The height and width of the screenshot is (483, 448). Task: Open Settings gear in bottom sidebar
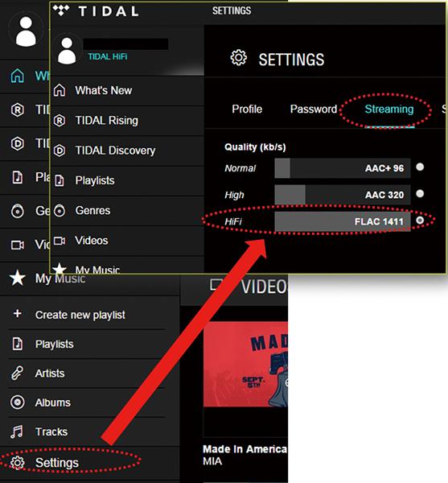point(17,462)
